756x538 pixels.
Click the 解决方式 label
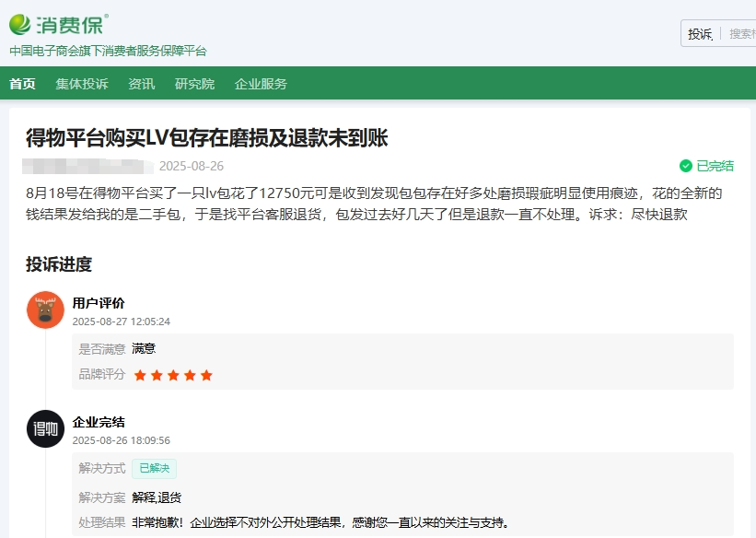(x=101, y=469)
